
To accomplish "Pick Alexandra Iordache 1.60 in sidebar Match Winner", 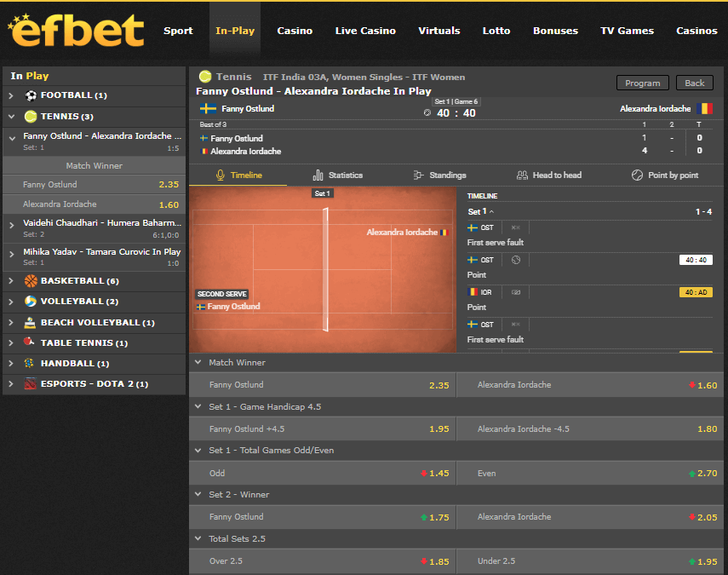I will tap(95, 204).
